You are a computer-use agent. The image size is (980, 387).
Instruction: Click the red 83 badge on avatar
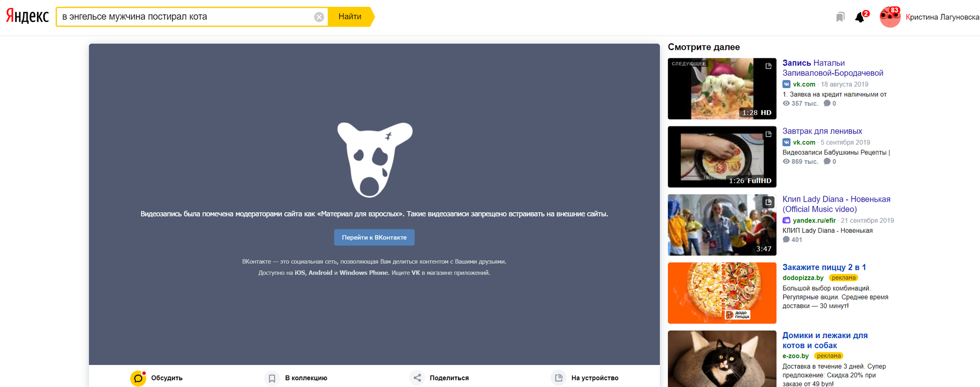click(894, 10)
